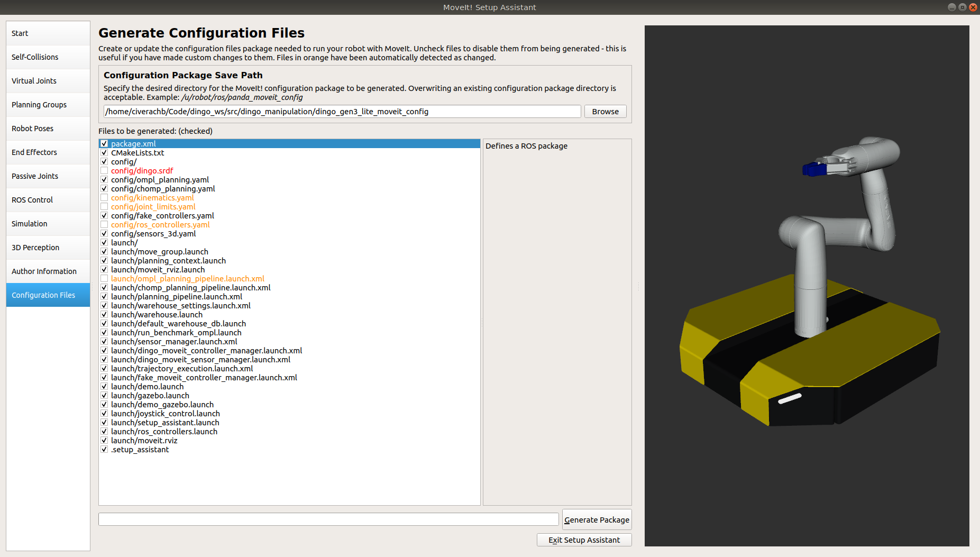The height and width of the screenshot is (557, 980).
Task: Select launch/move_group.launch file row
Action: tap(289, 252)
